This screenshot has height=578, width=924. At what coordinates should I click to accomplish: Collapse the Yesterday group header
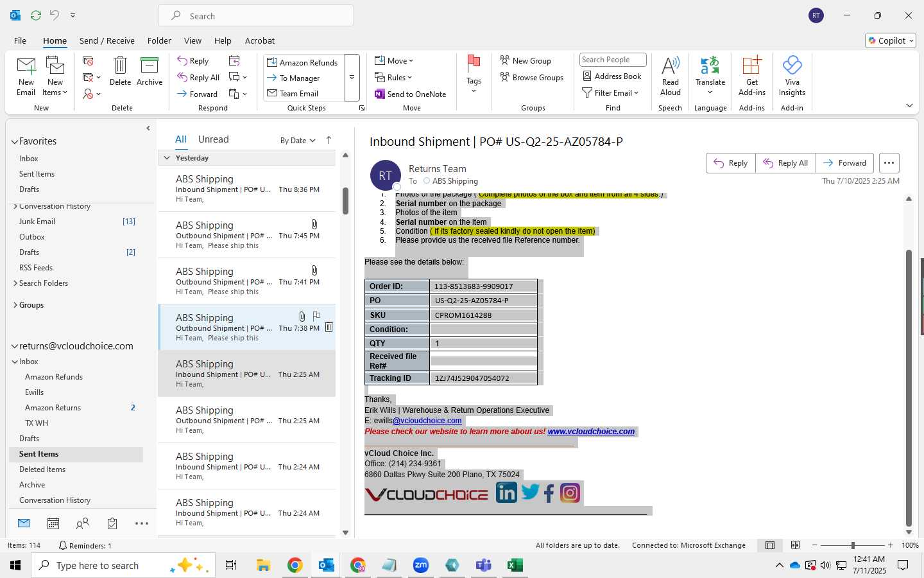[167, 158]
